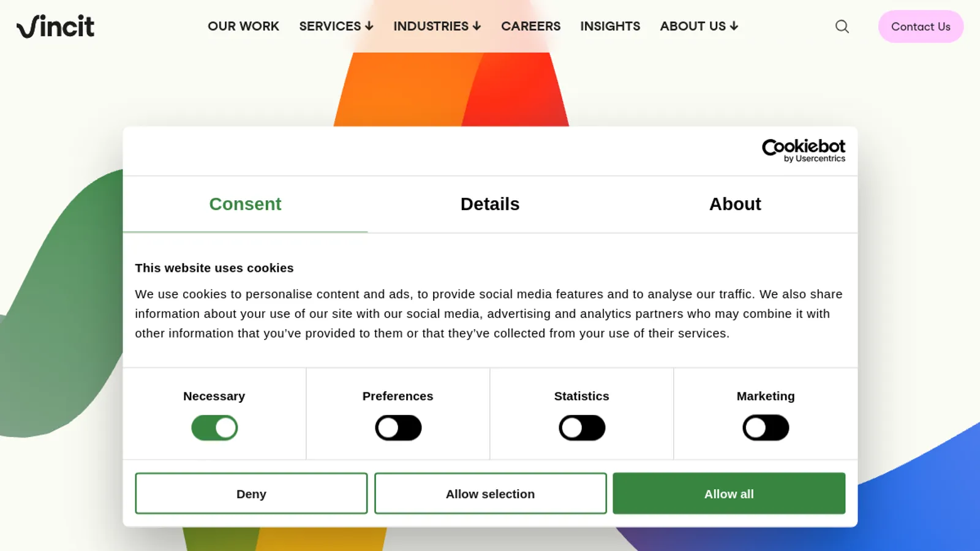Screen dimensions: 980x551
Task: Go to the Careers page
Action: click(x=530, y=26)
